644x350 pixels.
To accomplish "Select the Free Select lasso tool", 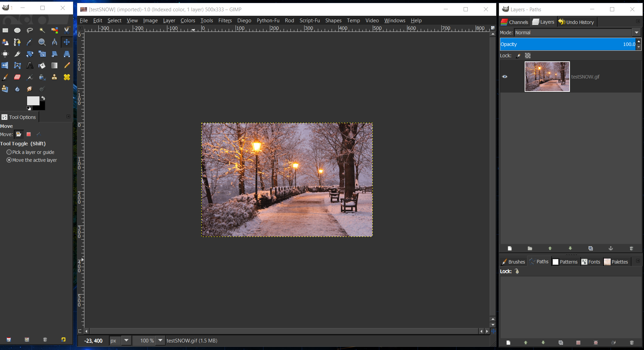I will coord(30,30).
